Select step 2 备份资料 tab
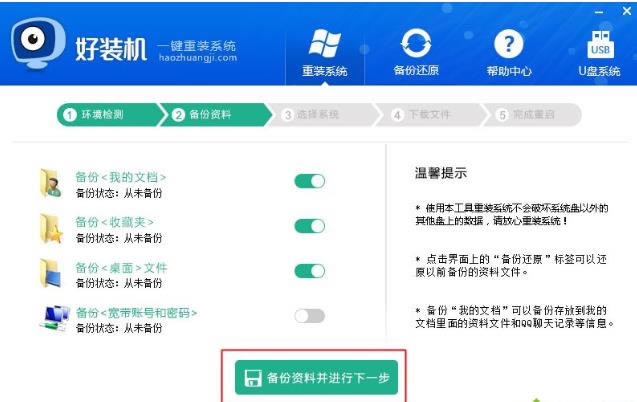 (x=215, y=115)
